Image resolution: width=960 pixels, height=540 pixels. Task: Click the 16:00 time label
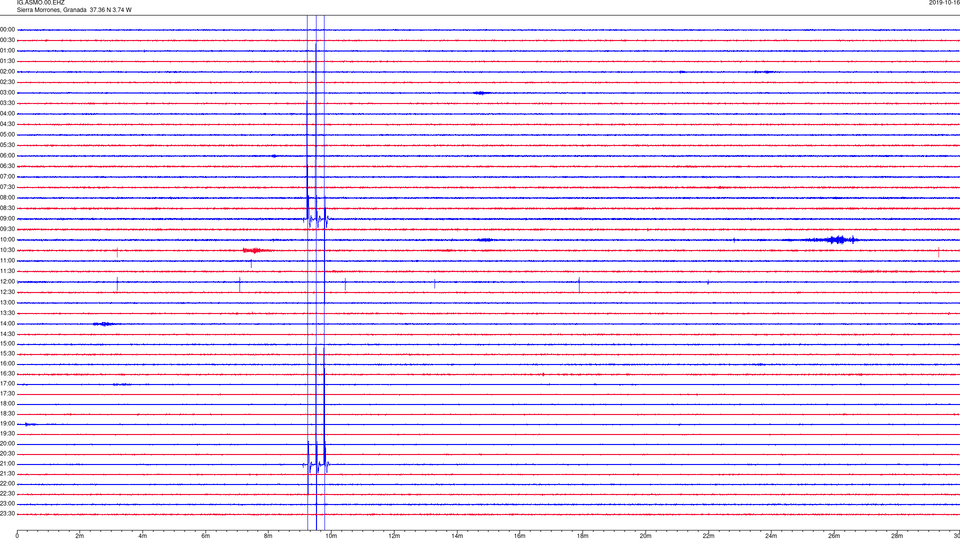[x=7, y=364]
